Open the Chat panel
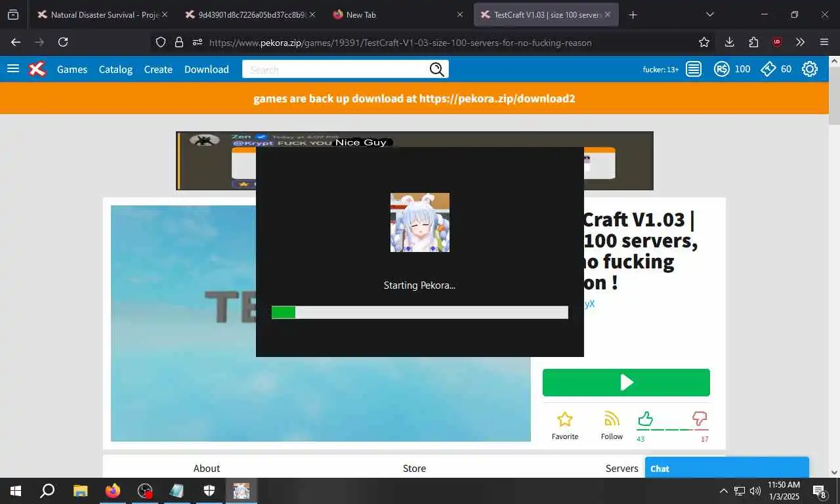Screen dimensions: 840x504 (727, 468)
